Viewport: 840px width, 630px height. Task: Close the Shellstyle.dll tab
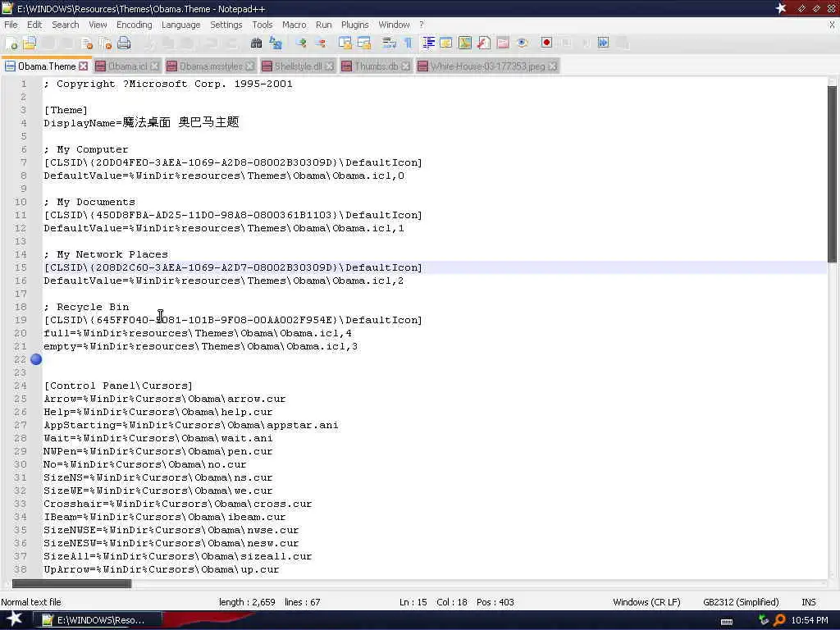pos(330,66)
